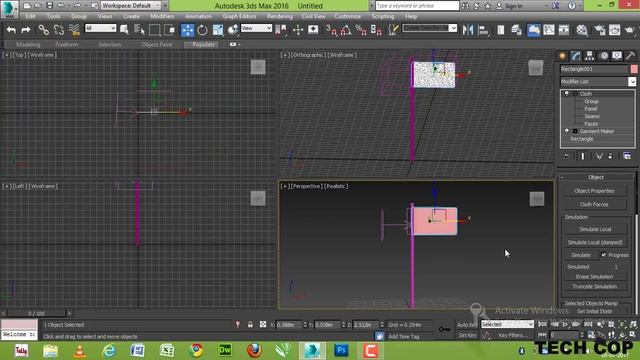Toggle Percent Snap on main toolbar
Image resolution: width=640 pixels, height=360 pixels.
point(361,30)
